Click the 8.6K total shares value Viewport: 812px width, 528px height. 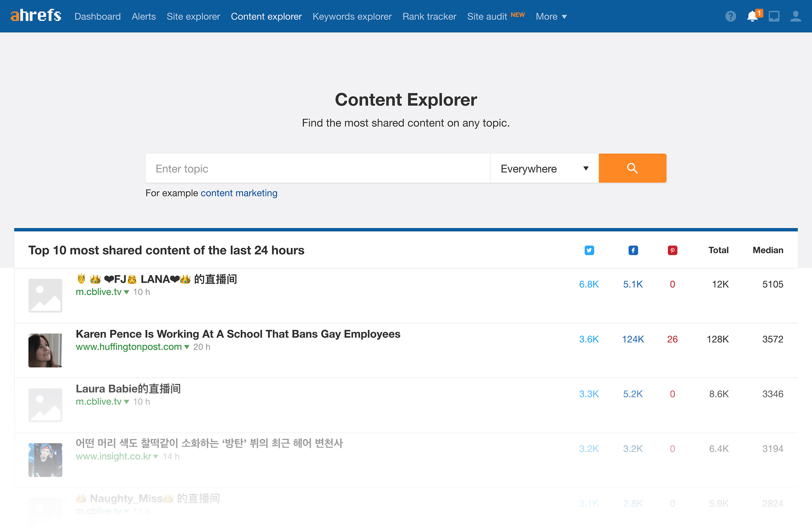pos(719,394)
